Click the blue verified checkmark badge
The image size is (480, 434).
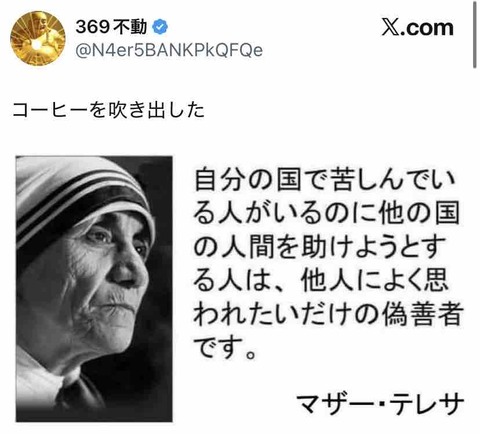coord(160,27)
